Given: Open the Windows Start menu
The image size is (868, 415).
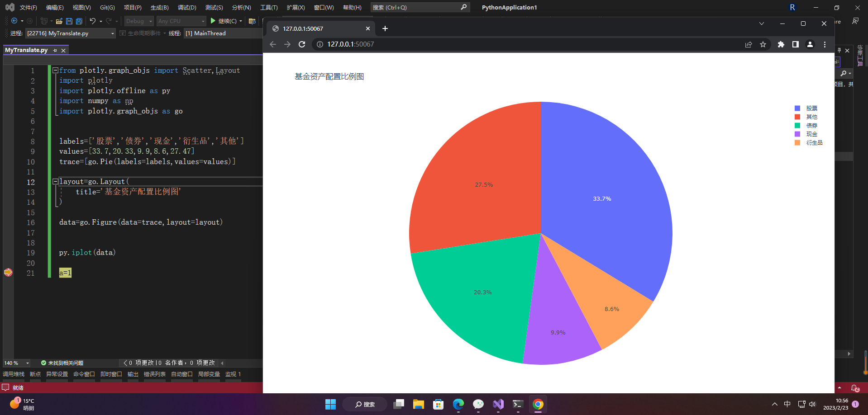Looking at the screenshot, I should (x=330, y=404).
